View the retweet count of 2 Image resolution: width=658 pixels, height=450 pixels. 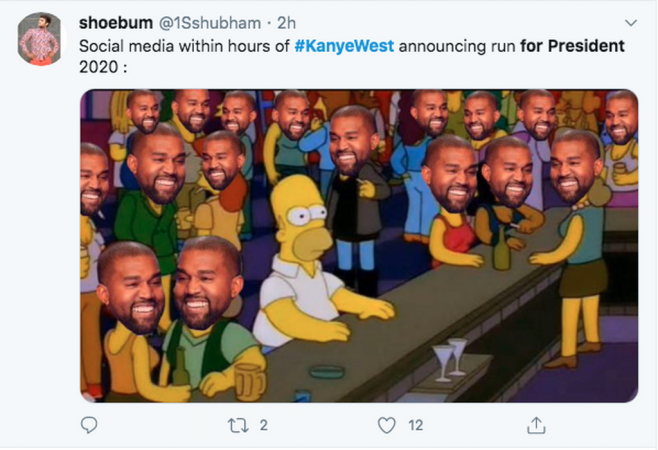click(x=264, y=425)
